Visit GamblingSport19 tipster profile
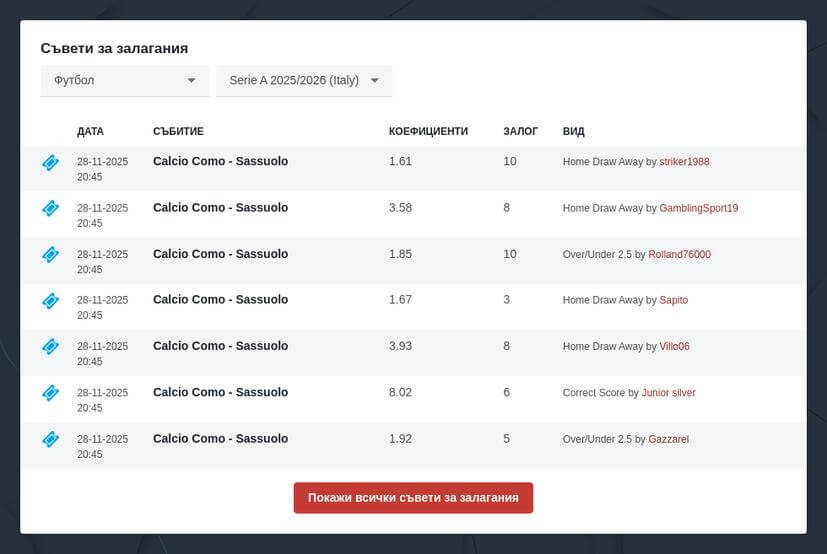Screen dimensions: 827x554 pyautogui.click(x=698, y=208)
